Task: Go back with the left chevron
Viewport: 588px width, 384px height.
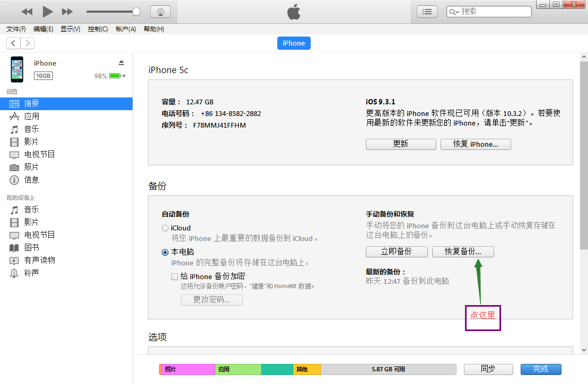Action: 13,43
